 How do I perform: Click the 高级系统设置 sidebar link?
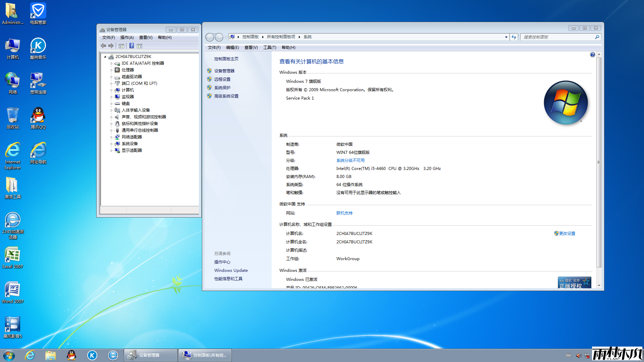[226, 96]
